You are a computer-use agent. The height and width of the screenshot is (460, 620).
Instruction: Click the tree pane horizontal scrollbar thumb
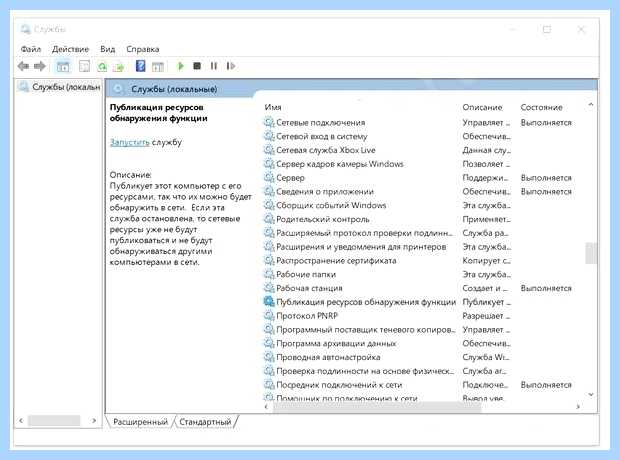(x=54, y=421)
